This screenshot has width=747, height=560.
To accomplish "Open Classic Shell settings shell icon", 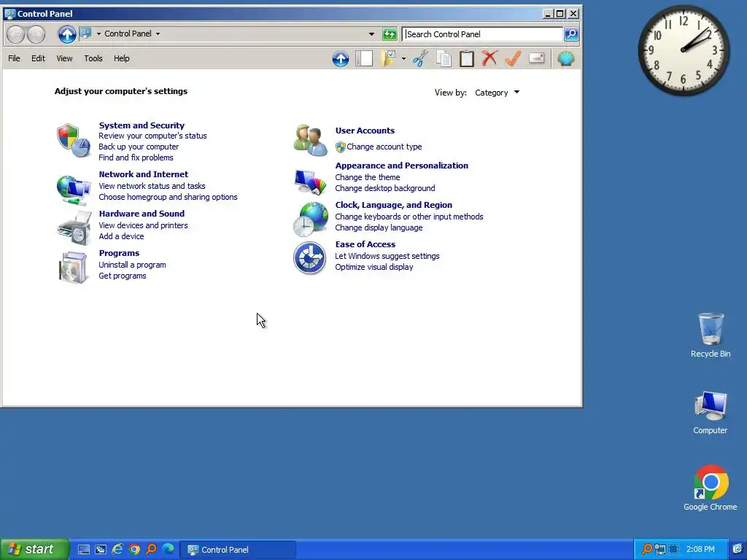I will click(566, 58).
